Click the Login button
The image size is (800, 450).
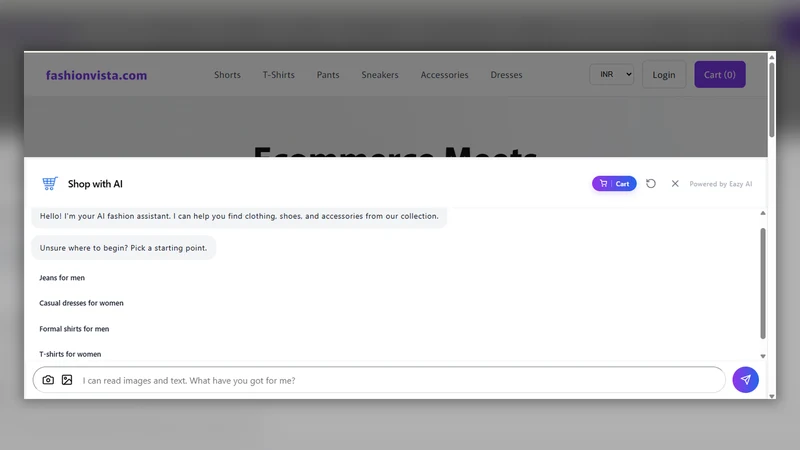pos(664,74)
